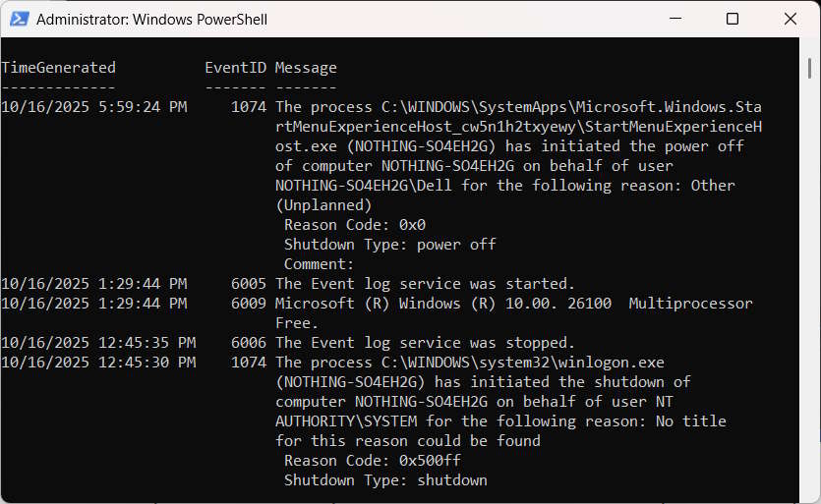
Task: Click the TimeGenerated column header
Action: (x=58, y=68)
